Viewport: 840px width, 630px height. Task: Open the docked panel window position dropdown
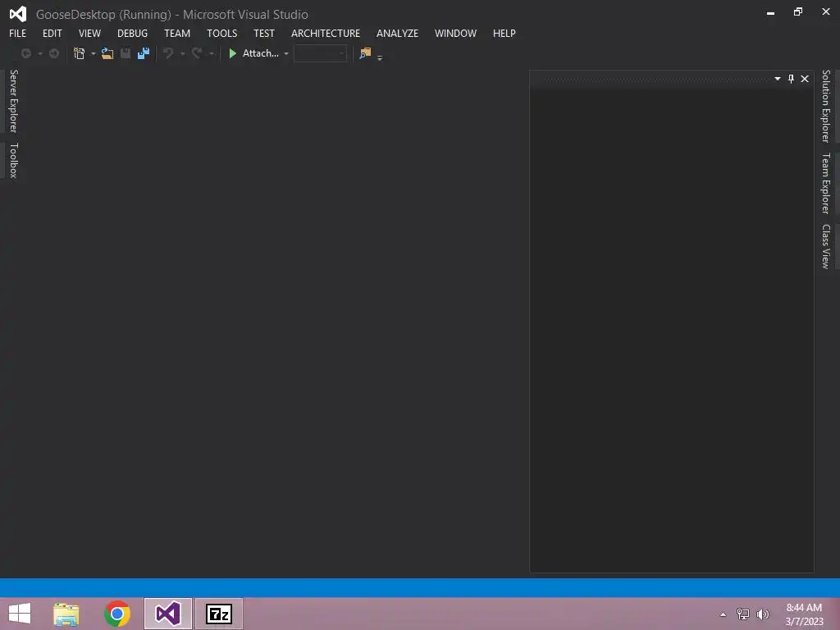[778, 79]
